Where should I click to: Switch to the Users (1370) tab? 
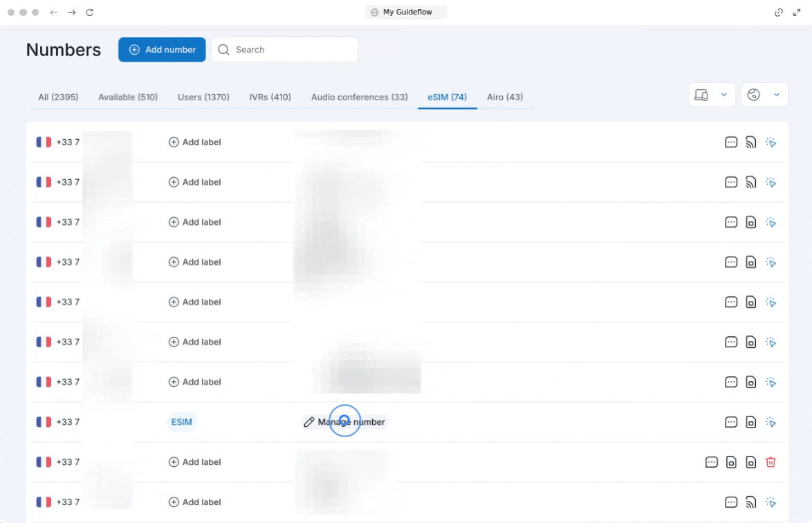[203, 98]
